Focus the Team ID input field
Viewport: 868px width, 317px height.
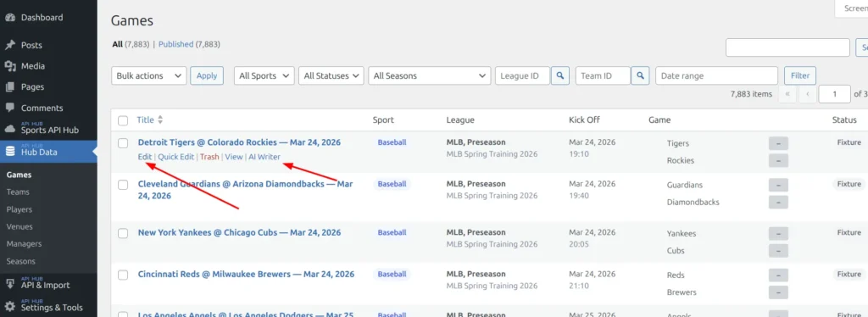[604, 75]
